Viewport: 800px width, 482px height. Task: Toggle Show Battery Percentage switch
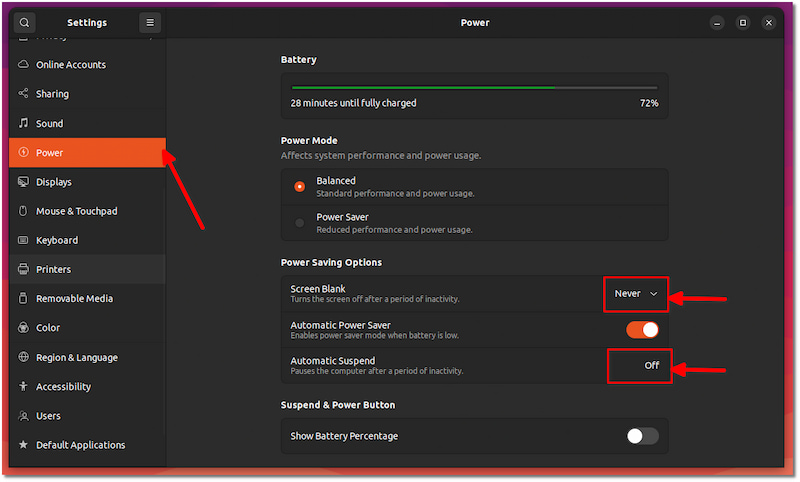642,436
